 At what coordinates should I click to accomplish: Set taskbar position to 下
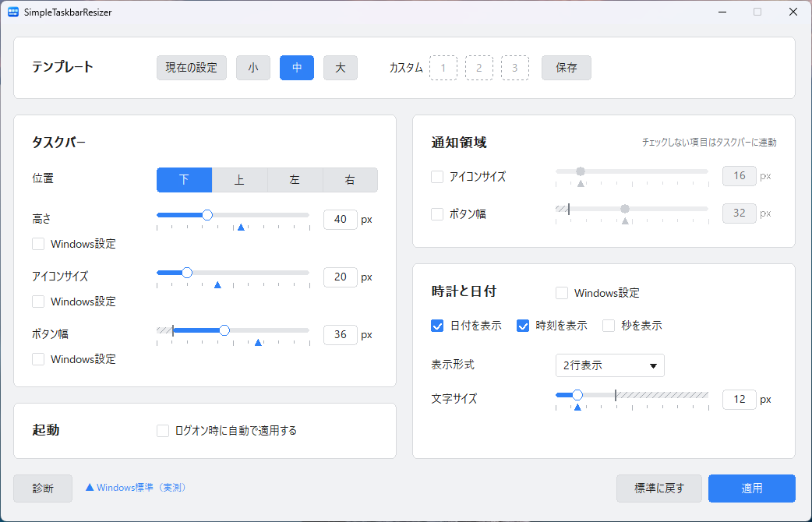[185, 180]
